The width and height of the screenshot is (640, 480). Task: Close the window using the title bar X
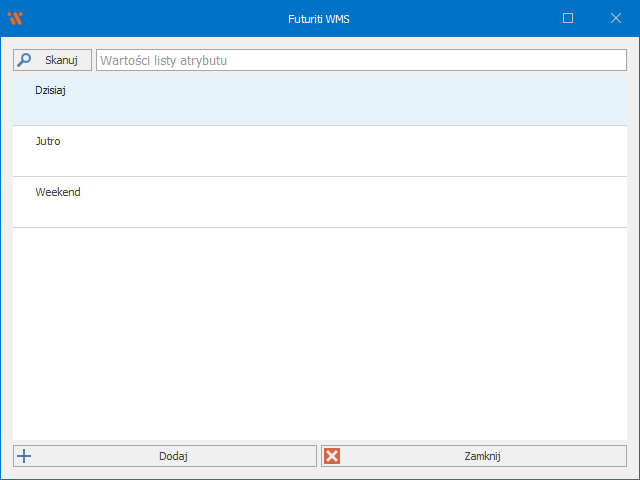pos(615,18)
